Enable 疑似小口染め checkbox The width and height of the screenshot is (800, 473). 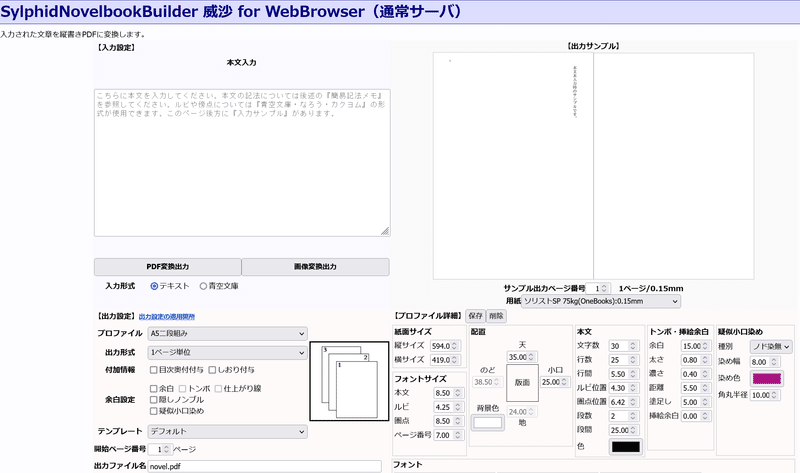154,411
